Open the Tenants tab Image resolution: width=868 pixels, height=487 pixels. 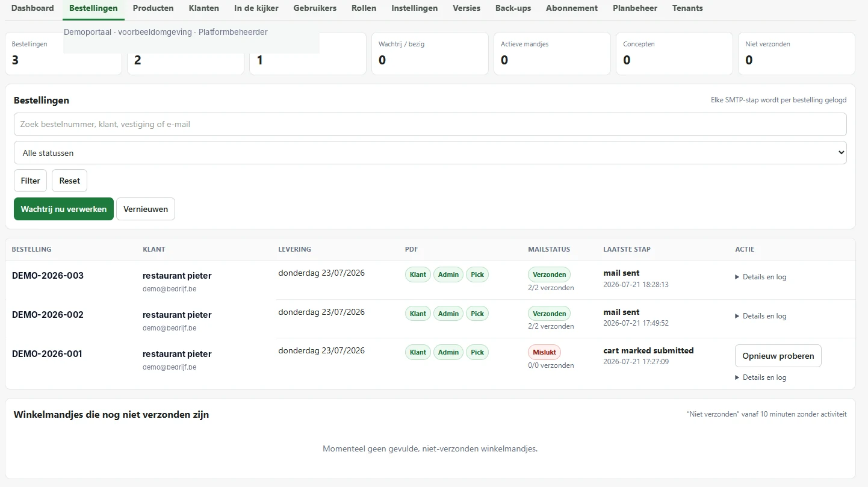(687, 8)
